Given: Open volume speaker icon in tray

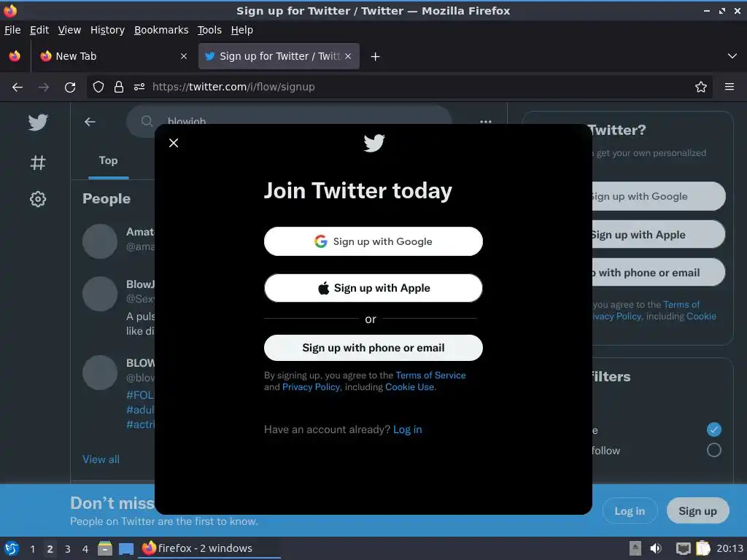Looking at the screenshot, I should pyautogui.click(x=656, y=548).
